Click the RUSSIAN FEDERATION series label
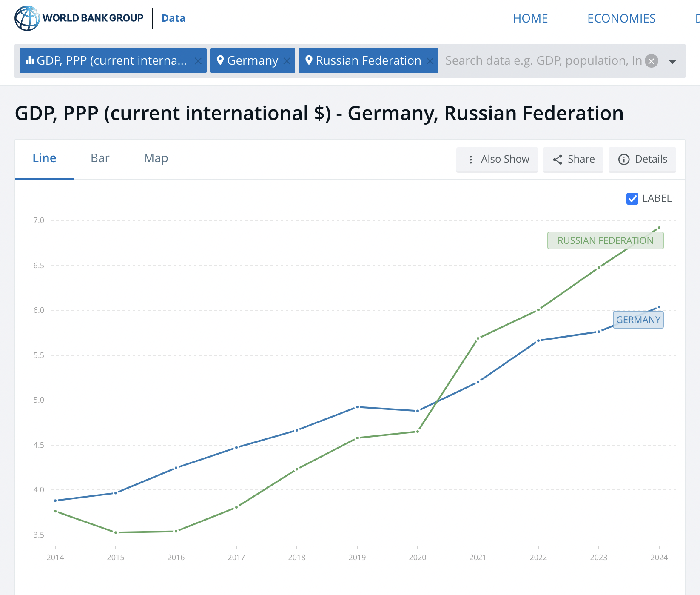Screen dimensions: 700x595 tap(606, 240)
